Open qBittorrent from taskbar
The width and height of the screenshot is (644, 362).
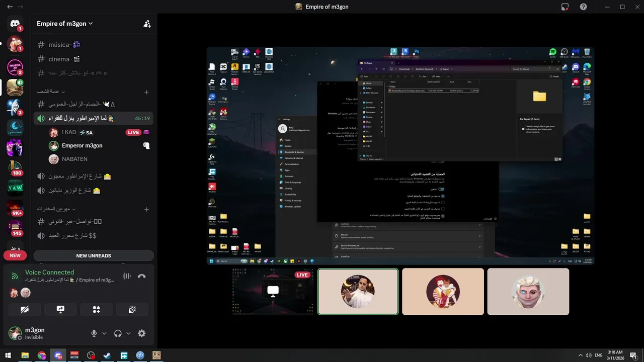(x=140, y=355)
